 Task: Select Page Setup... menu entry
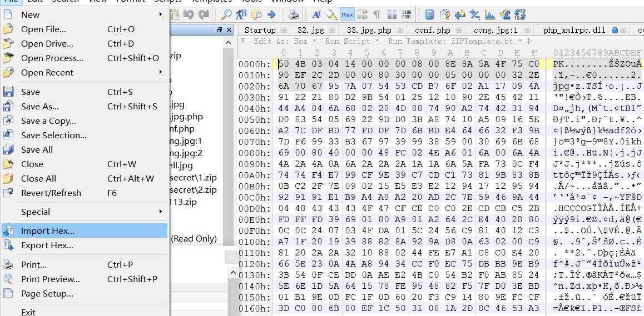[x=85, y=294]
